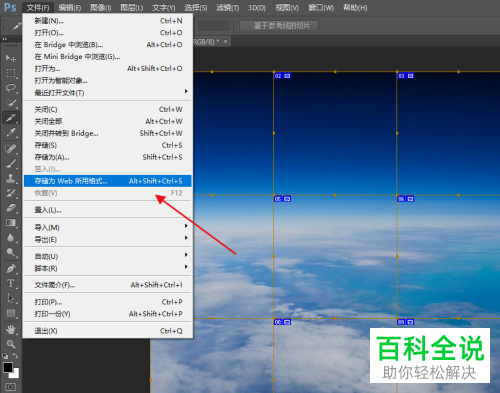
Task: Select the Healing Brush tool
Action: pyautogui.click(x=11, y=149)
